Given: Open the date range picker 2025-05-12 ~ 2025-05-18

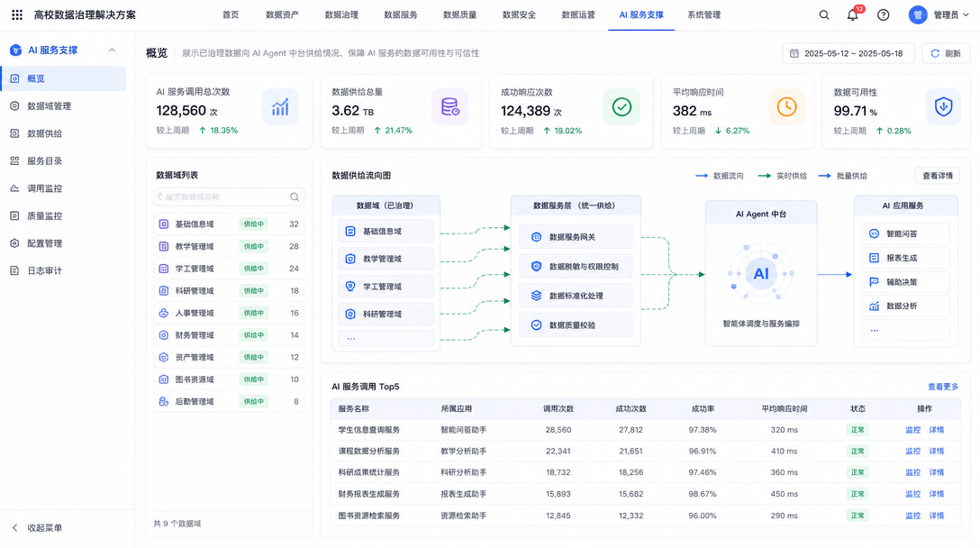Looking at the screenshot, I should coord(848,53).
